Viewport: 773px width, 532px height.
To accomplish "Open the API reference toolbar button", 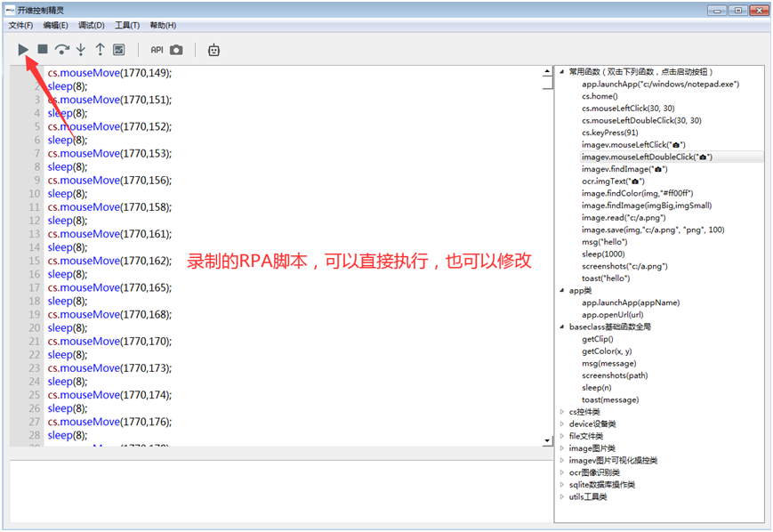I will [157, 50].
